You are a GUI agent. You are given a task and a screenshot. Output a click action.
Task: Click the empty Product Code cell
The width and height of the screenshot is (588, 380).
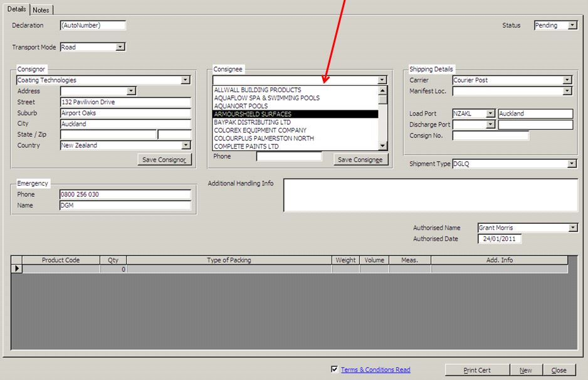click(61, 269)
